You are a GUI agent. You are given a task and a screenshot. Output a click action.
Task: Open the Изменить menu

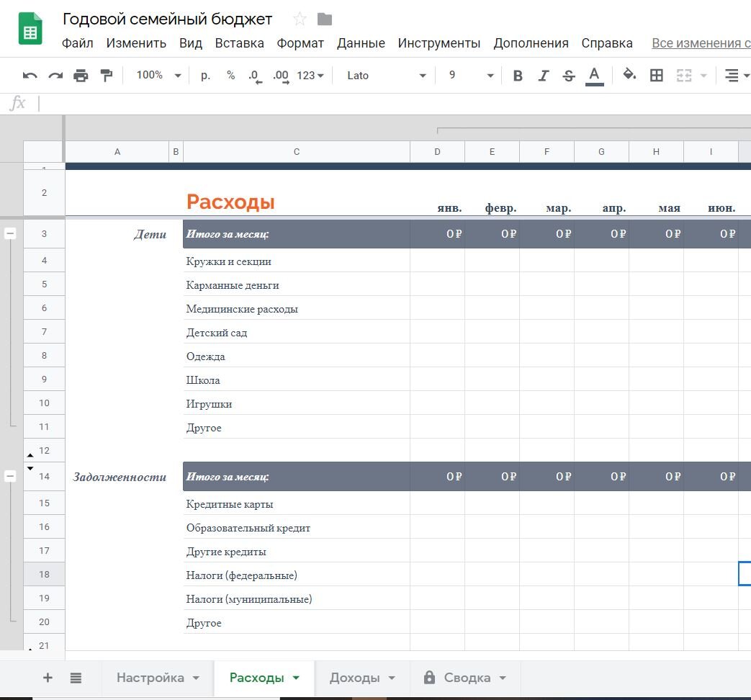(x=136, y=43)
